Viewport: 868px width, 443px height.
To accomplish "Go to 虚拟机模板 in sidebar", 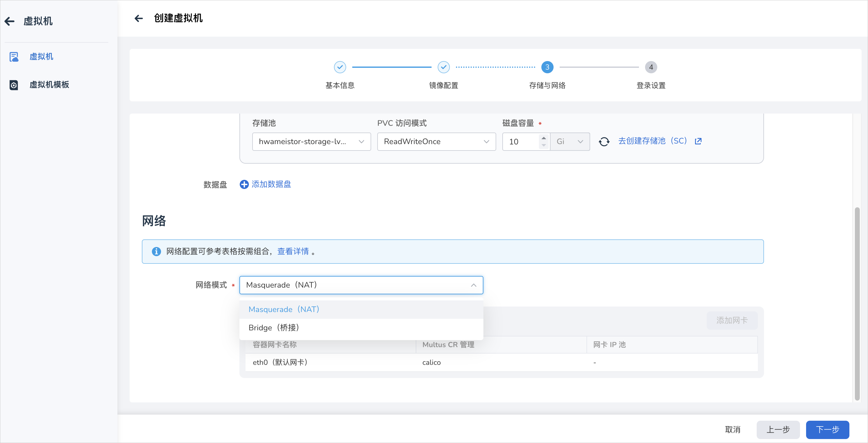I will point(49,85).
